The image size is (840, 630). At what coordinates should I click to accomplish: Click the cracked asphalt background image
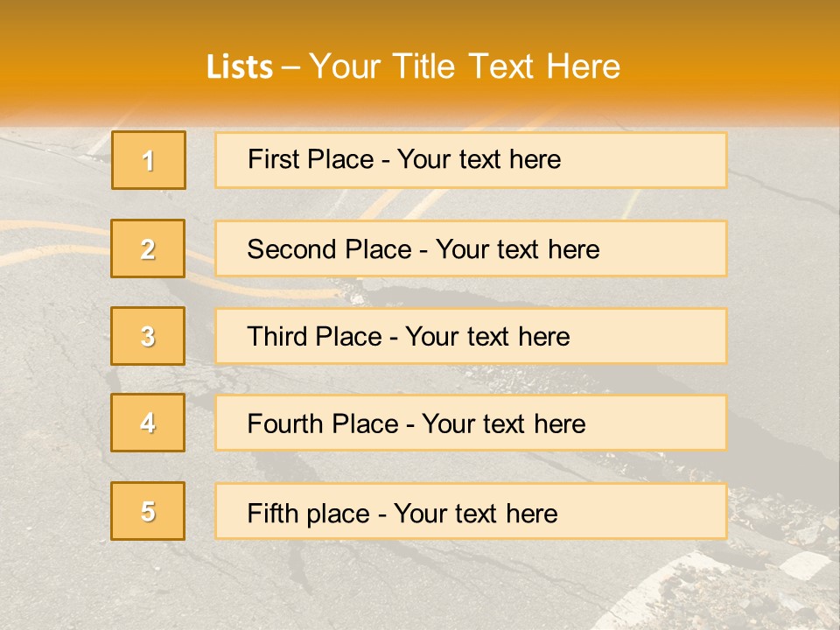point(420,584)
